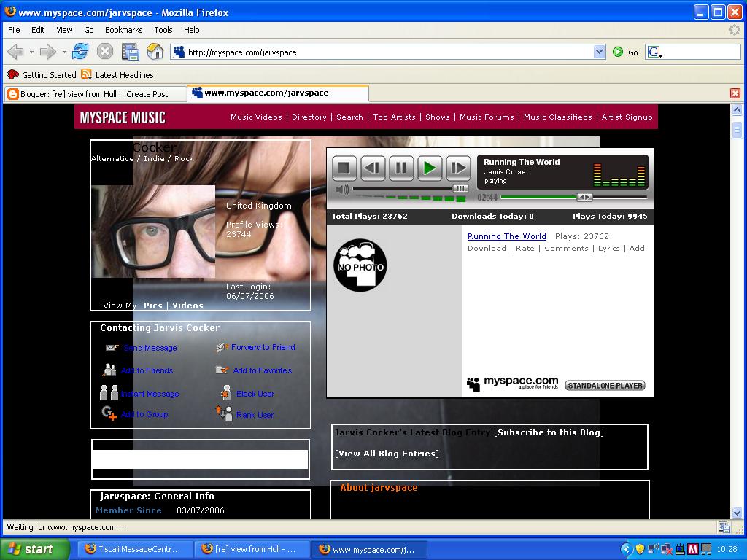This screenshot has width=747, height=560.
Task: Stop the music player with the stop button
Action: (344, 168)
